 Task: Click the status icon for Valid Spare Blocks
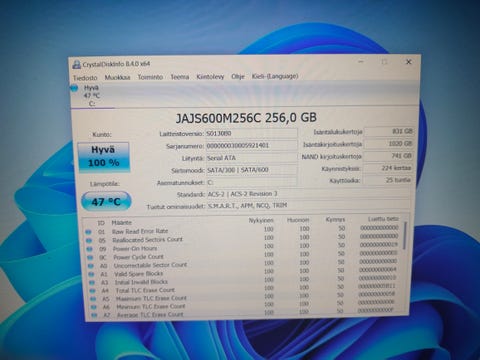[91, 274]
